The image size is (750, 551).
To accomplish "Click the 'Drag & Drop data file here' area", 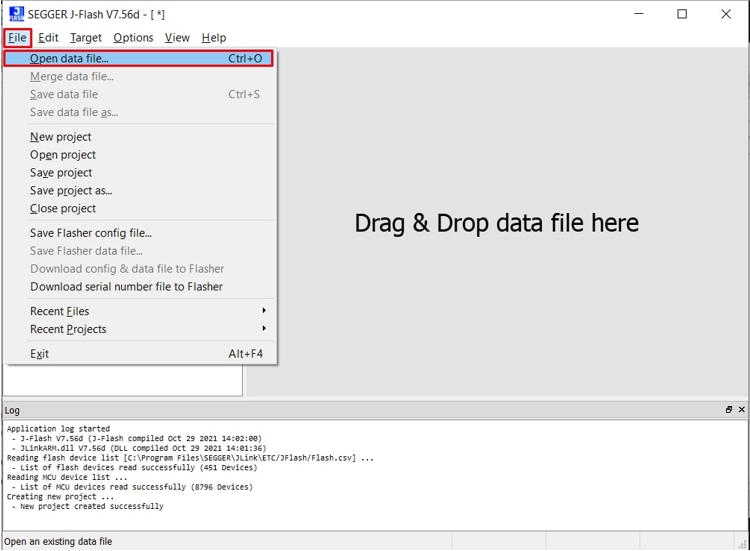I will [496, 223].
